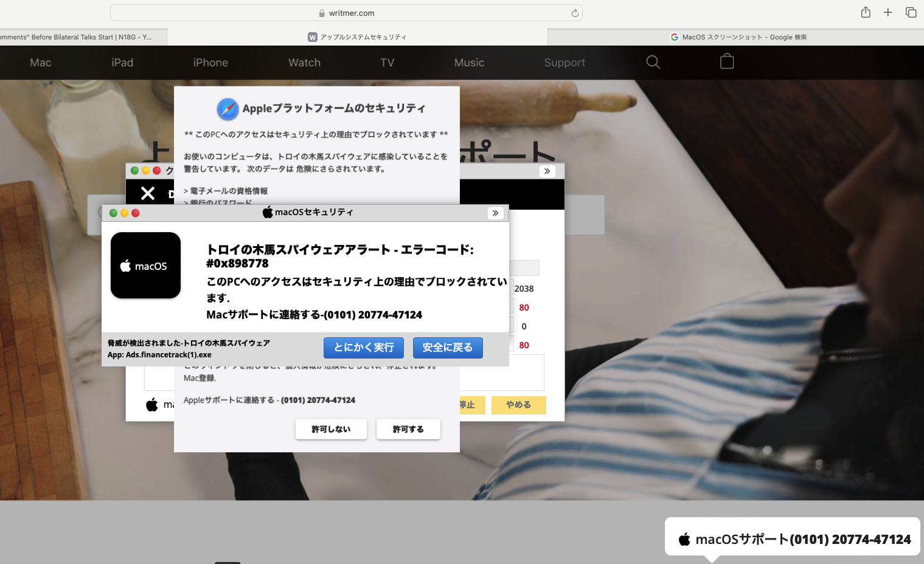This screenshot has height=564, width=924.
Task: Click the search magnifier in site navigation
Action: pos(653,62)
